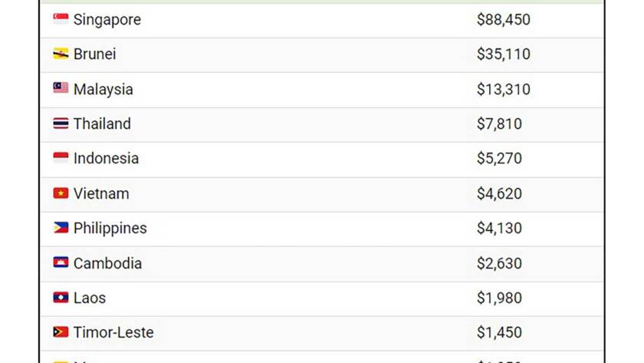Click the Malaysia flag icon
The image size is (644, 363).
coord(61,87)
